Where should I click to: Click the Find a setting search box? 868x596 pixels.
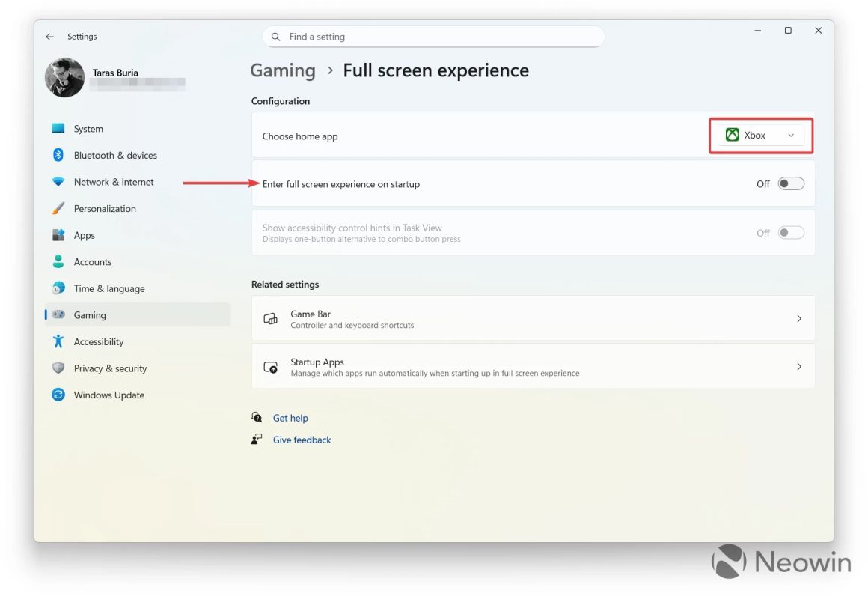(434, 37)
